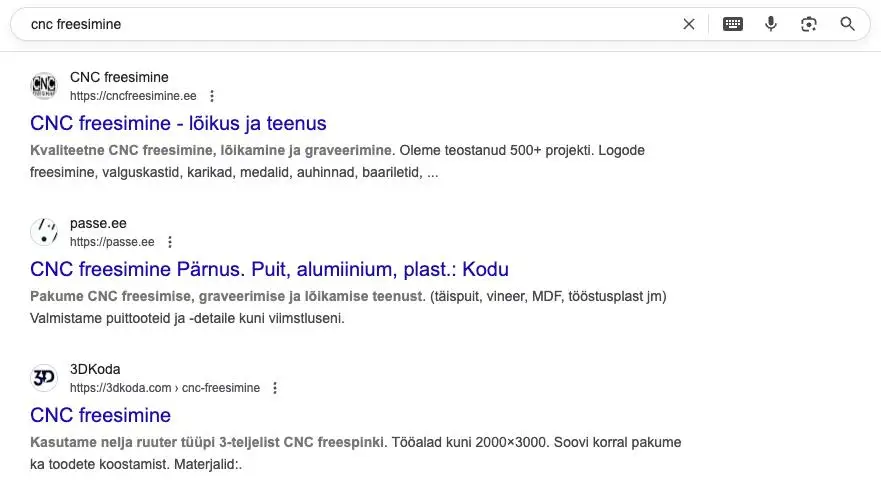Click the https://passe.ee URL text
The height and width of the screenshot is (488, 881).
click(x=112, y=242)
